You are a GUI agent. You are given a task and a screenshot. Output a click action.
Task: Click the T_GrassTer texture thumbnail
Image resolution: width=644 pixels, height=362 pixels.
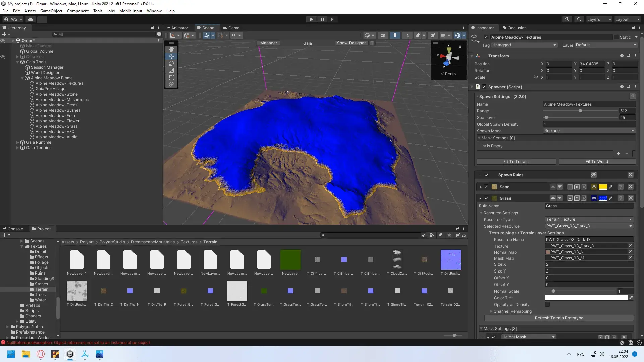[264, 291]
